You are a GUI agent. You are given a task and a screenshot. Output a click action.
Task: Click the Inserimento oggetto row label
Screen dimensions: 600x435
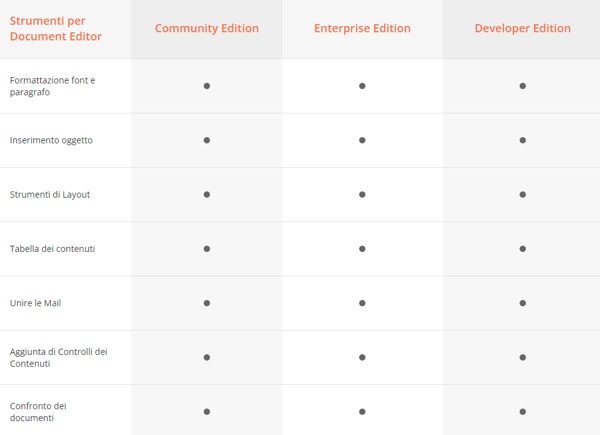51,140
